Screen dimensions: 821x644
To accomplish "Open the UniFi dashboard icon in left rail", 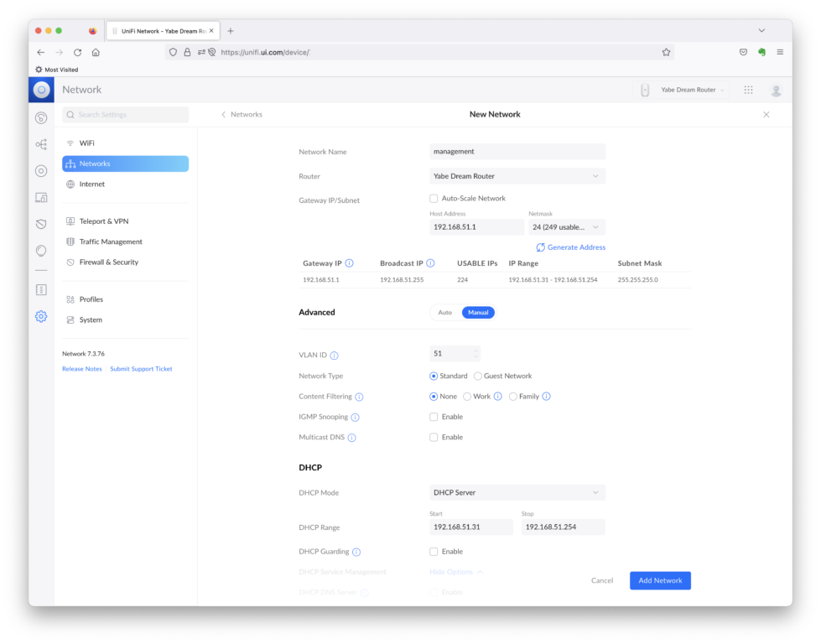I will pos(41,117).
